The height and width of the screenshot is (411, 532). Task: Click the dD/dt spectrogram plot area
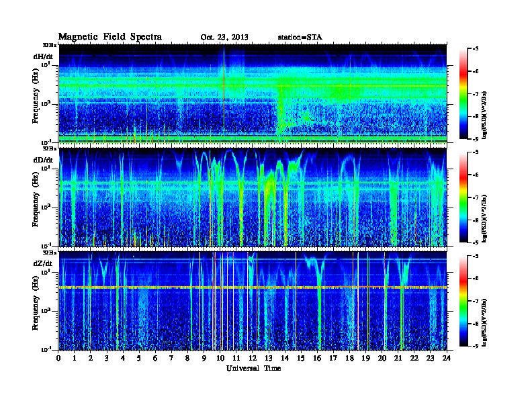pyautogui.click(x=253, y=197)
